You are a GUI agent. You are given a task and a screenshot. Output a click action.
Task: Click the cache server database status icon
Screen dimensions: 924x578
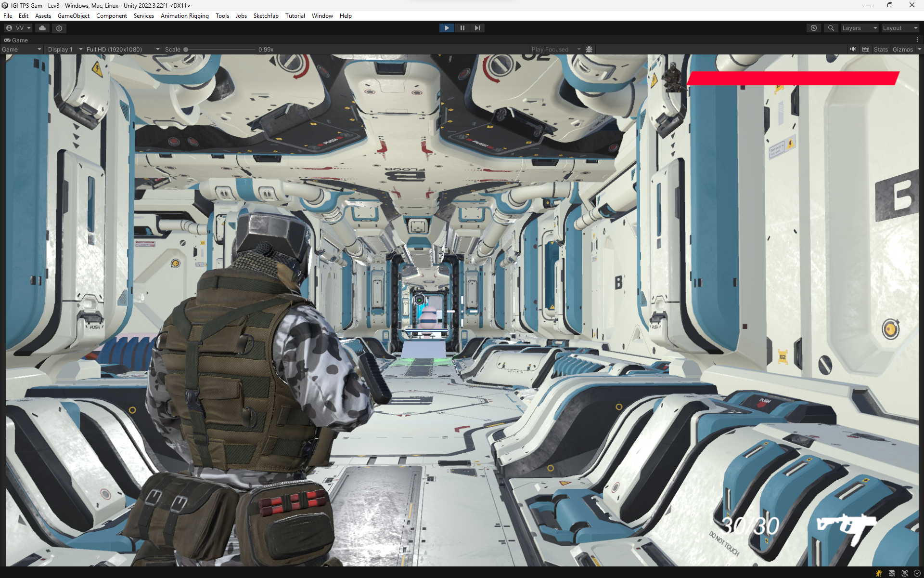click(x=892, y=573)
